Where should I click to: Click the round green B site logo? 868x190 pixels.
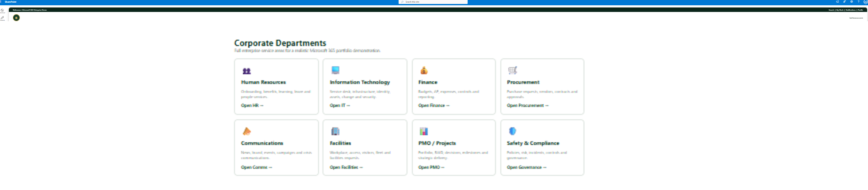coord(16,18)
